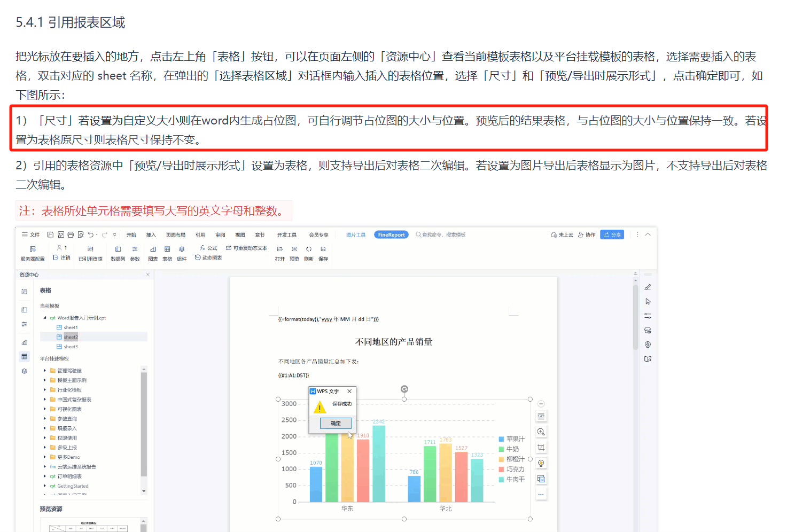Click the redo arrow icon
This screenshot has width=810, height=532.
[x=104, y=234]
